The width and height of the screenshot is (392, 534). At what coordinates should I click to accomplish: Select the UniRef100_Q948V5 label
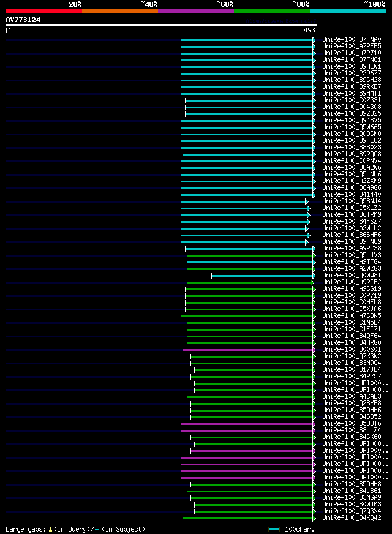point(352,120)
